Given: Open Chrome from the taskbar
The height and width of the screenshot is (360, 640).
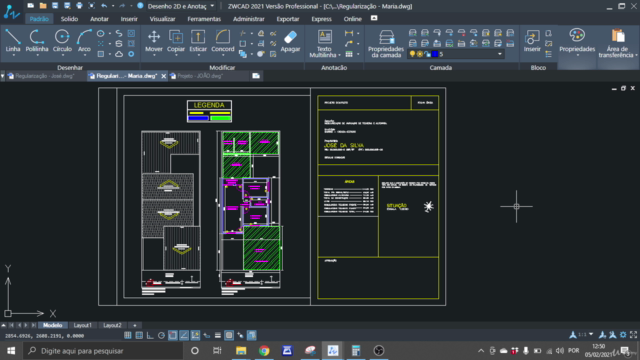Looking at the screenshot, I should click(x=264, y=351).
